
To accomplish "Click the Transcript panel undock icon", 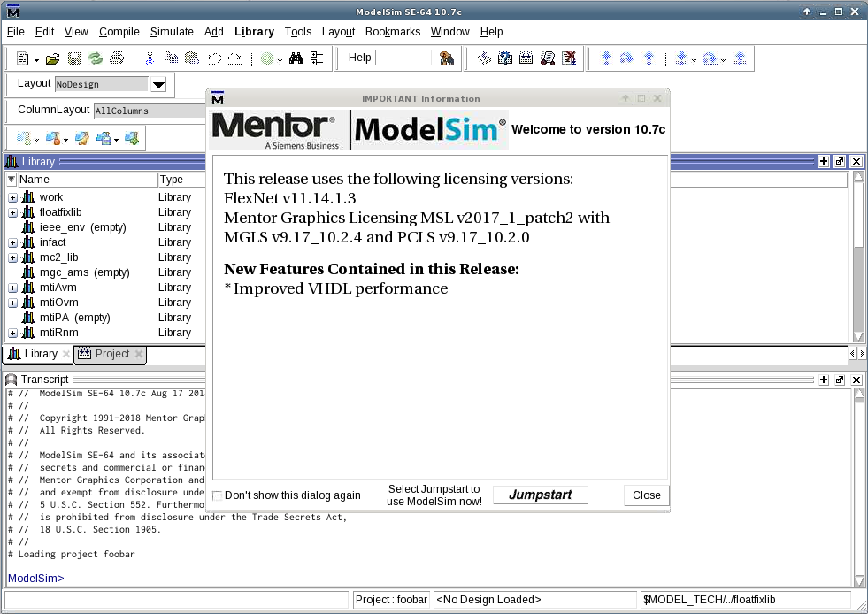I will (x=840, y=380).
